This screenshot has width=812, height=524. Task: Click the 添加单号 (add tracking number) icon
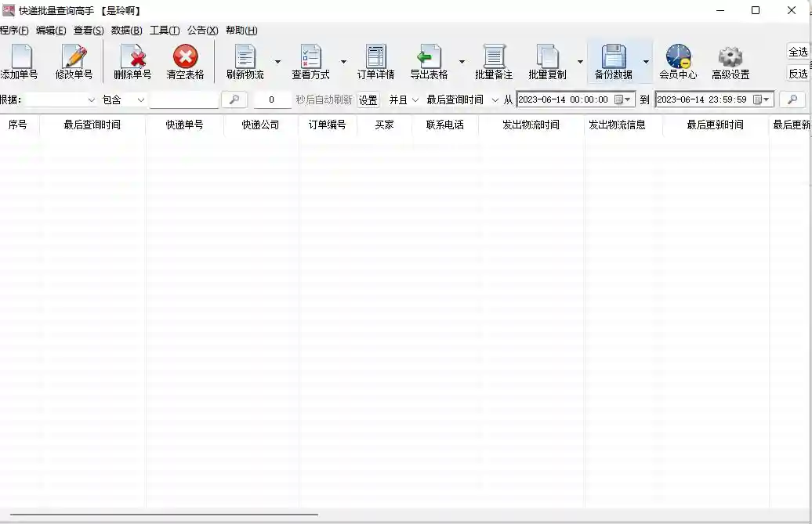pyautogui.click(x=20, y=57)
